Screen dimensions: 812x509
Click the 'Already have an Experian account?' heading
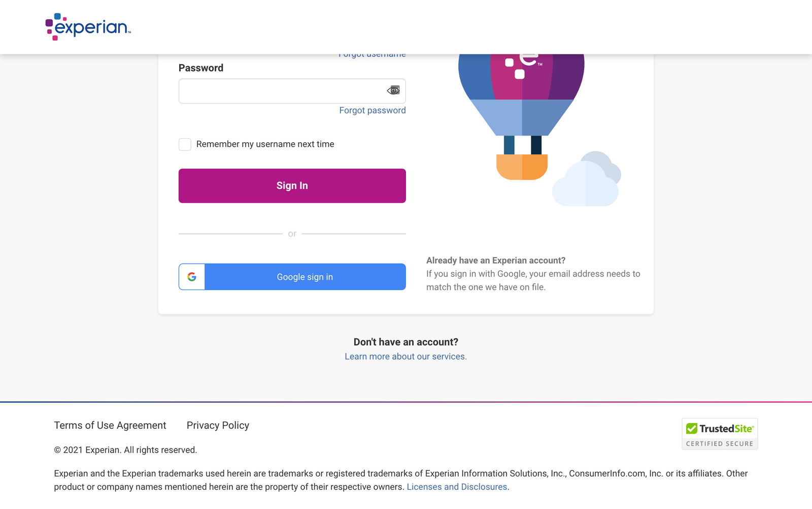(x=496, y=260)
